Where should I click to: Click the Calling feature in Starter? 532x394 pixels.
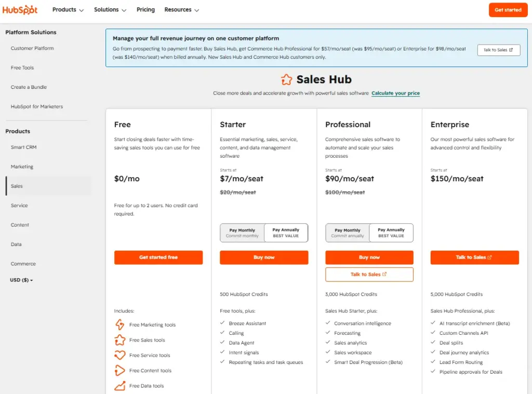click(x=236, y=333)
